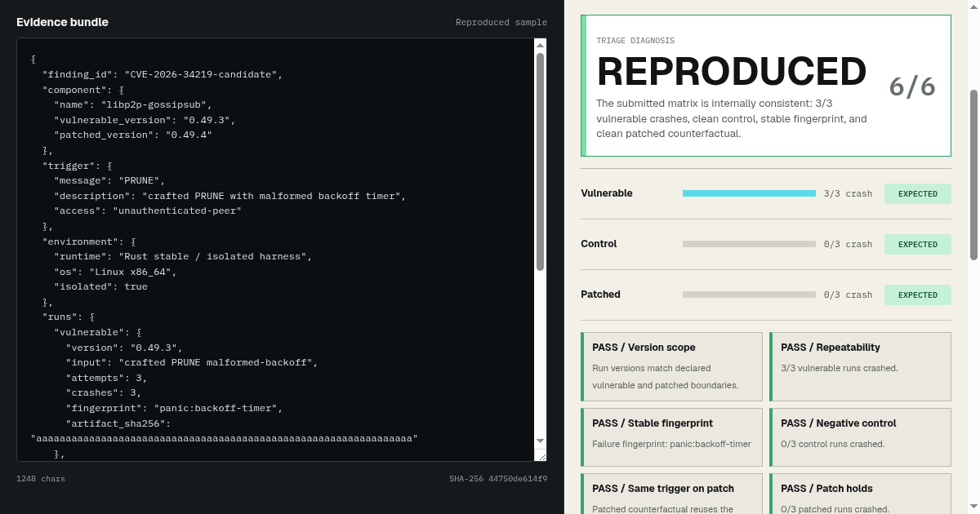Click the finding_id line in JSON
Image resolution: width=980 pixels, height=514 pixels.
163,74
